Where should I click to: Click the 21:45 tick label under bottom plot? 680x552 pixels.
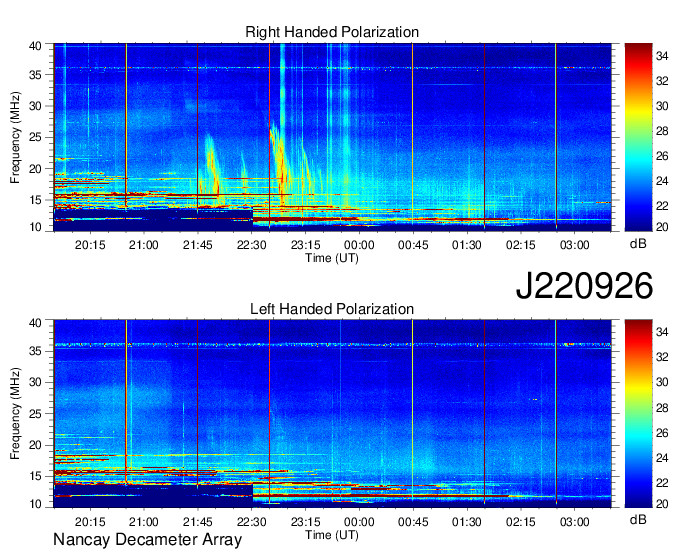point(198,522)
